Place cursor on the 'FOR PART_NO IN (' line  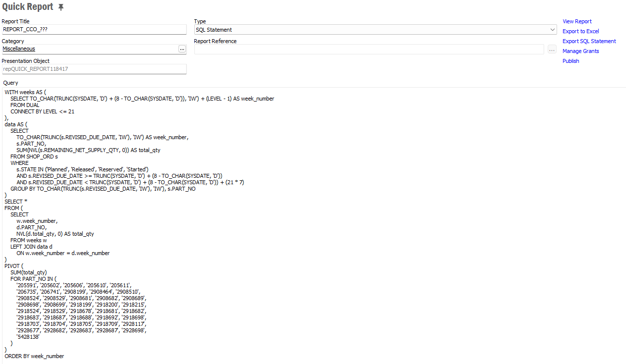coord(34,279)
